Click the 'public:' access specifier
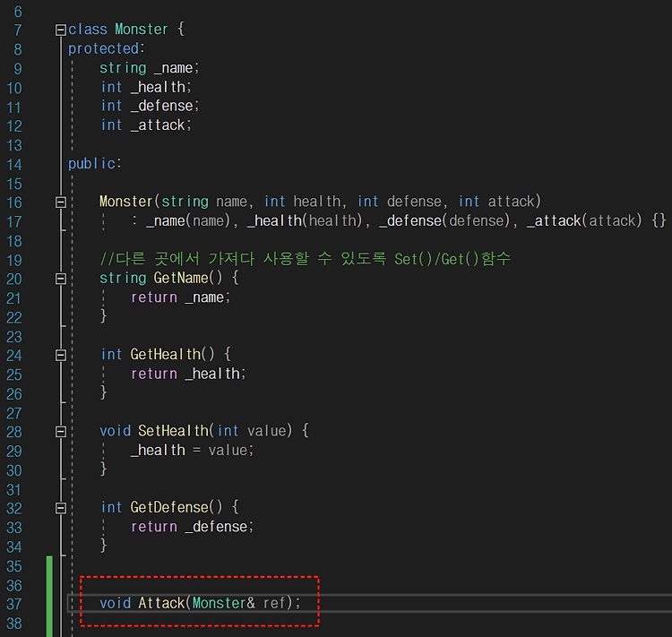The image size is (672, 637). 95,164
